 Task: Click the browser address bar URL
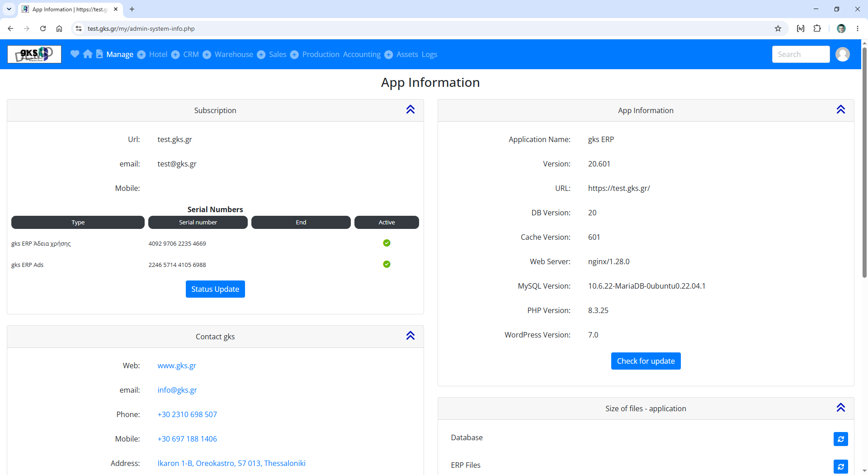pyautogui.click(x=141, y=28)
